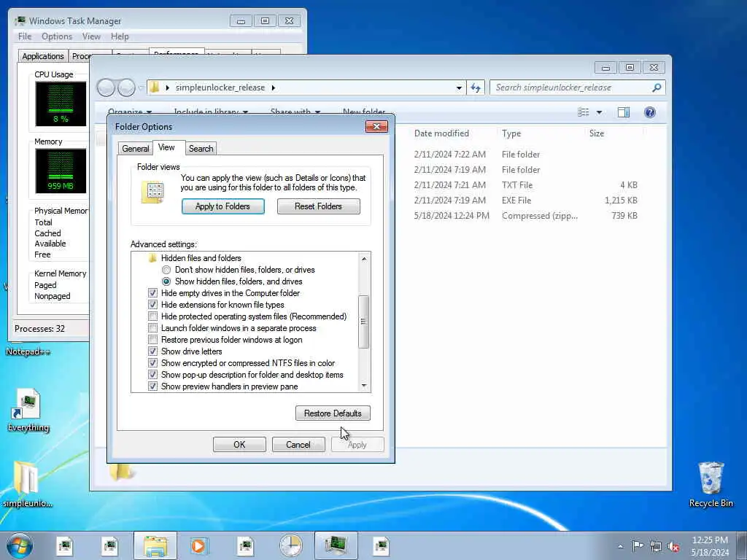Screen dimensions: 747x560
Task: Open view options dropdown arrow
Action: [x=599, y=112]
